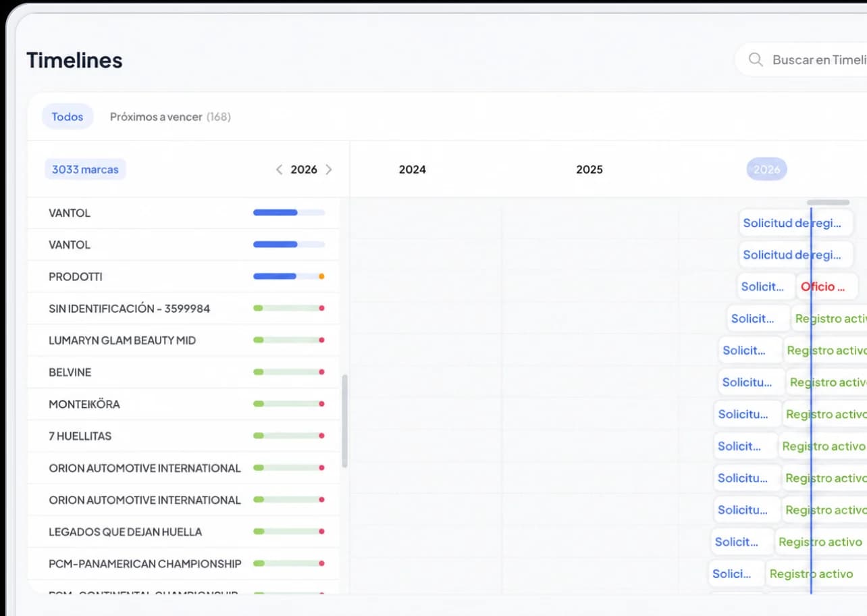Click the orange status dot beside PRODOTTI
This screenshot has width=867, height=616.
(321, 276)
